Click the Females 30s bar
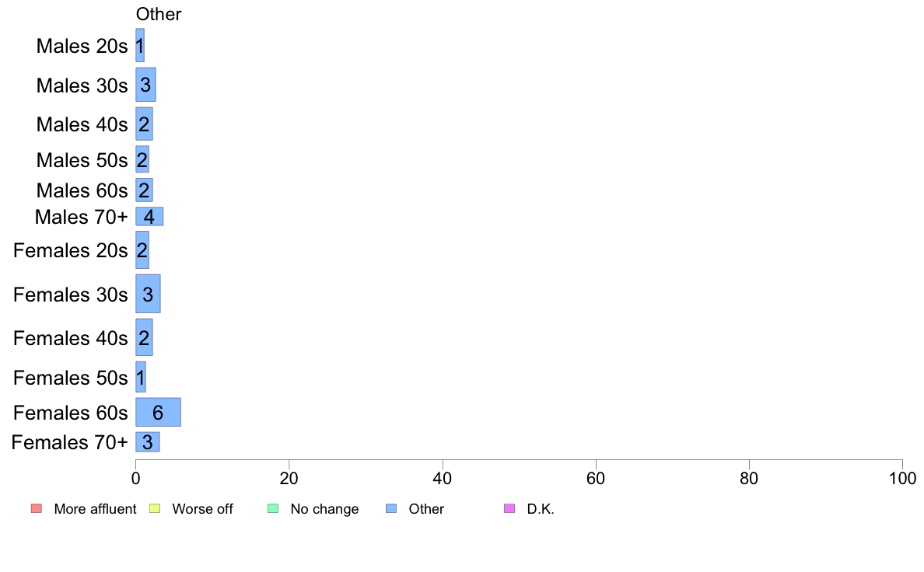Image resolution: width=924 pixels, height=572 pixels. click(148, 294)
